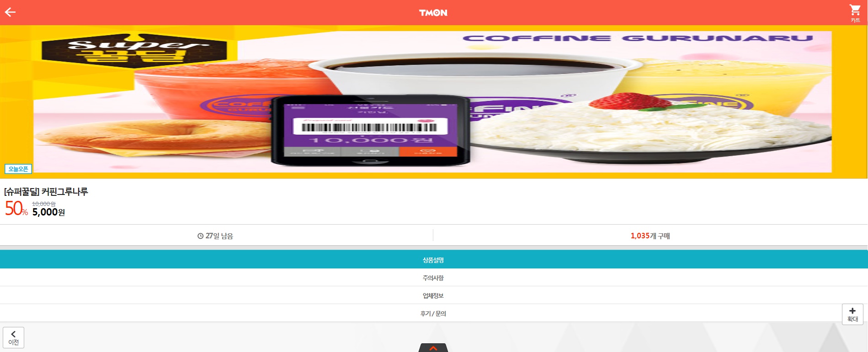868x352 pixels.
Task: Click the clock icon beside 27일 남음
Action: (200, 236)
